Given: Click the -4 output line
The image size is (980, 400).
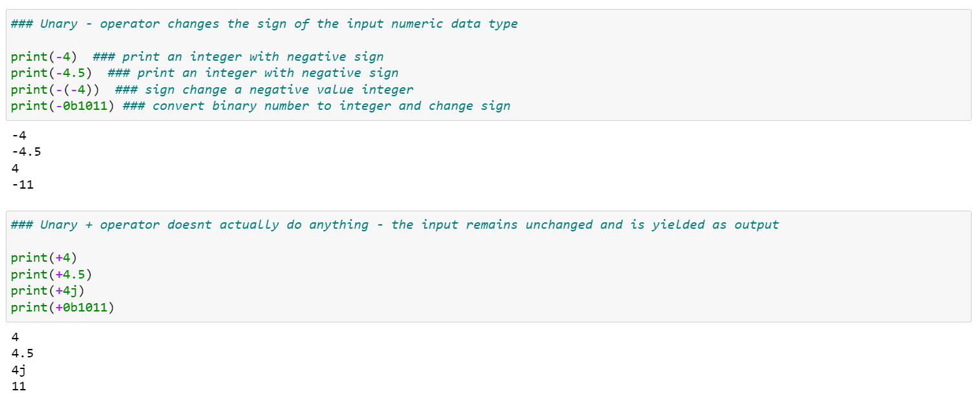Looking at the screenshot, I should [x=19, y=136].
